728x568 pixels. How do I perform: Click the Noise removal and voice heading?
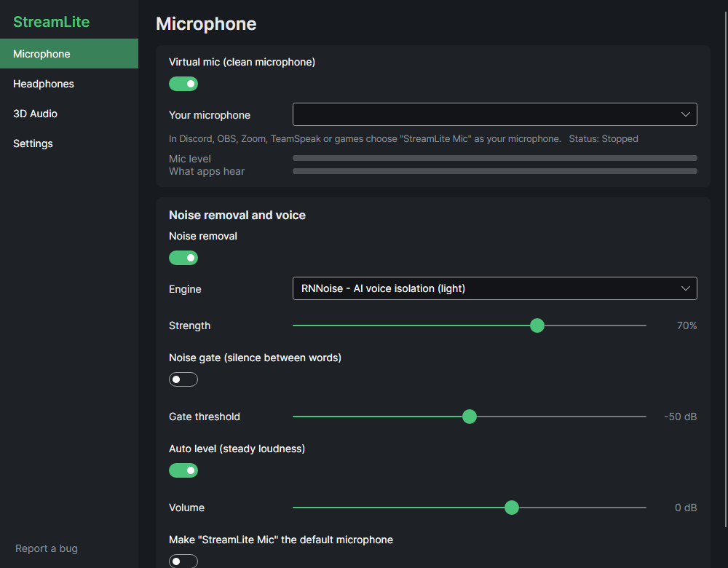[237, 215]
